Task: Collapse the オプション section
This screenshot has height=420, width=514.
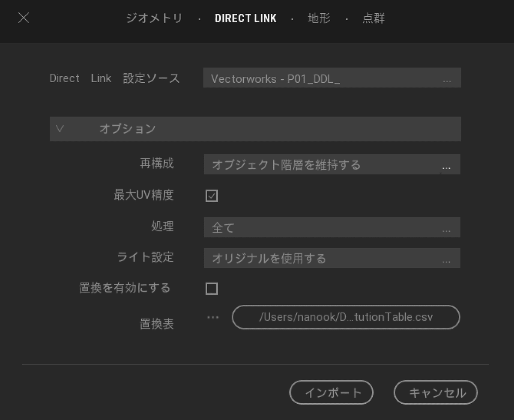Action: click(59, 129)
